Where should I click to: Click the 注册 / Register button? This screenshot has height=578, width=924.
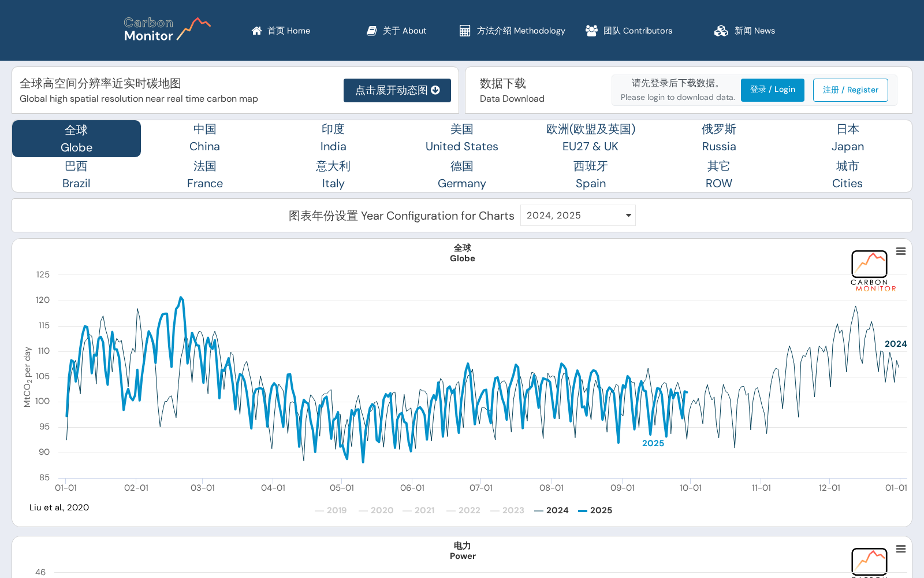coord(851,90)
